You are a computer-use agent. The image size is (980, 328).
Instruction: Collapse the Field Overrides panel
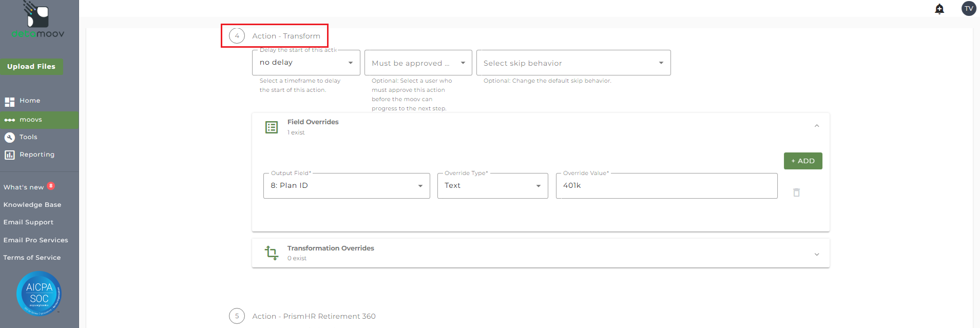(816, 126)
